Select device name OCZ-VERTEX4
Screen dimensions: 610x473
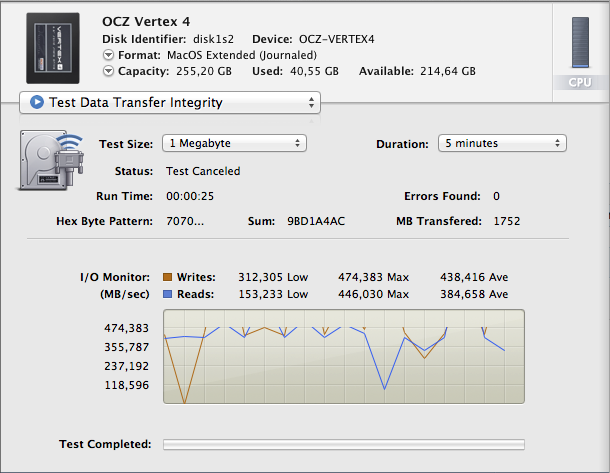[337, 39]
